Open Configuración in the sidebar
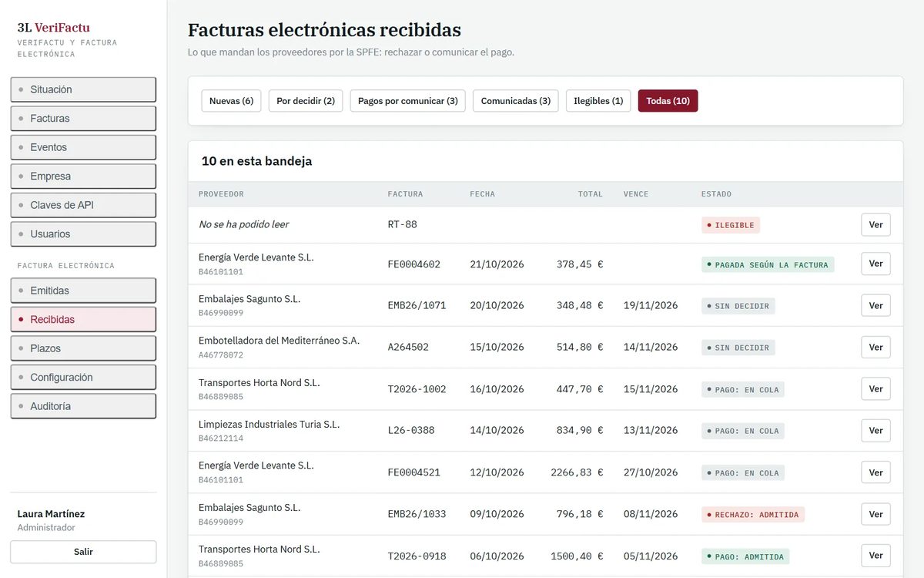 (x=83, y=377)
